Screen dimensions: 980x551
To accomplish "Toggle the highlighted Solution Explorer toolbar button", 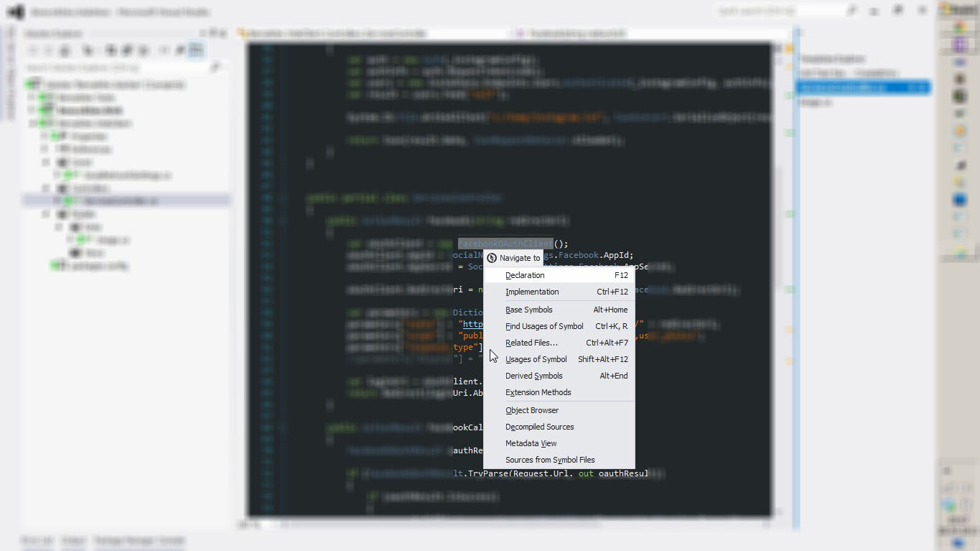I will coord(195,50).
